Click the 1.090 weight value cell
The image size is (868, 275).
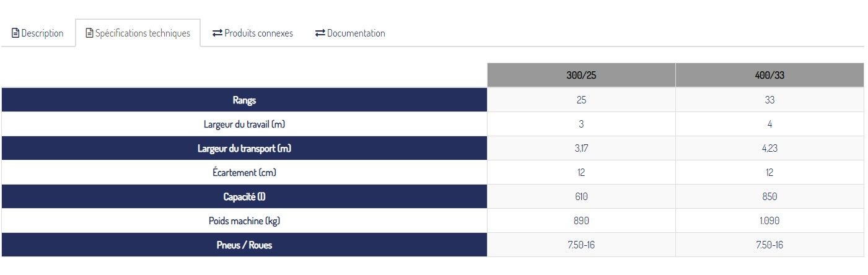pyautogui.click(x=769, y=221)
